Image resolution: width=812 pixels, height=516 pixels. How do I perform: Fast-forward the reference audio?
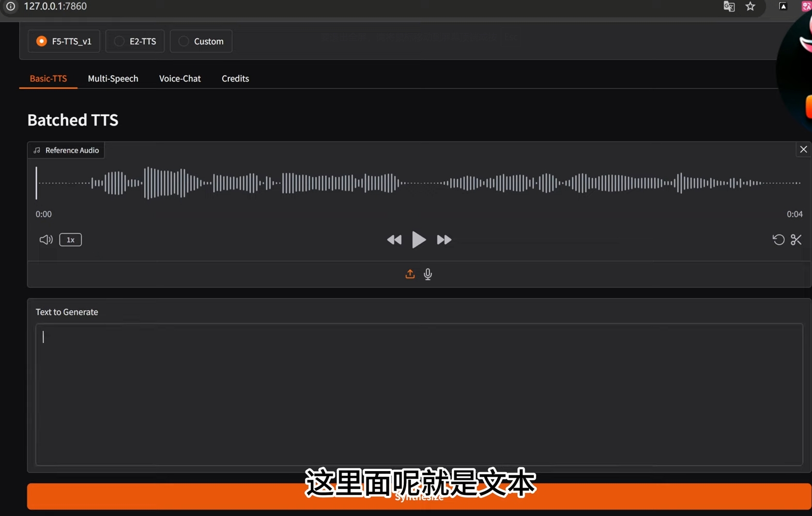tap(444, 240)
